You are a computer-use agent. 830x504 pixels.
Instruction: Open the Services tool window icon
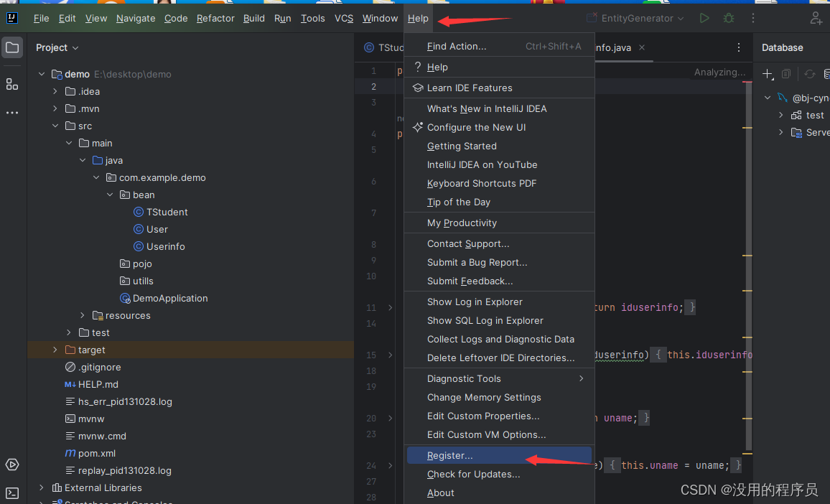pyautogui.click(x=12, y=465)
